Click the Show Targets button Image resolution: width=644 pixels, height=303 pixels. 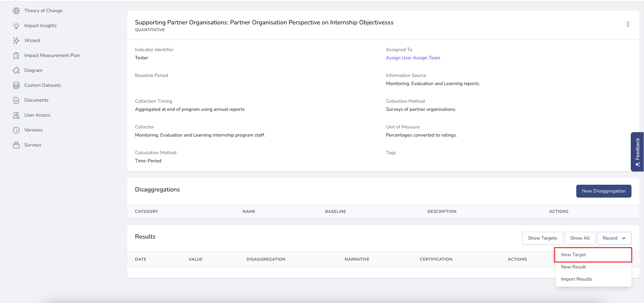[x=542, y=238]
